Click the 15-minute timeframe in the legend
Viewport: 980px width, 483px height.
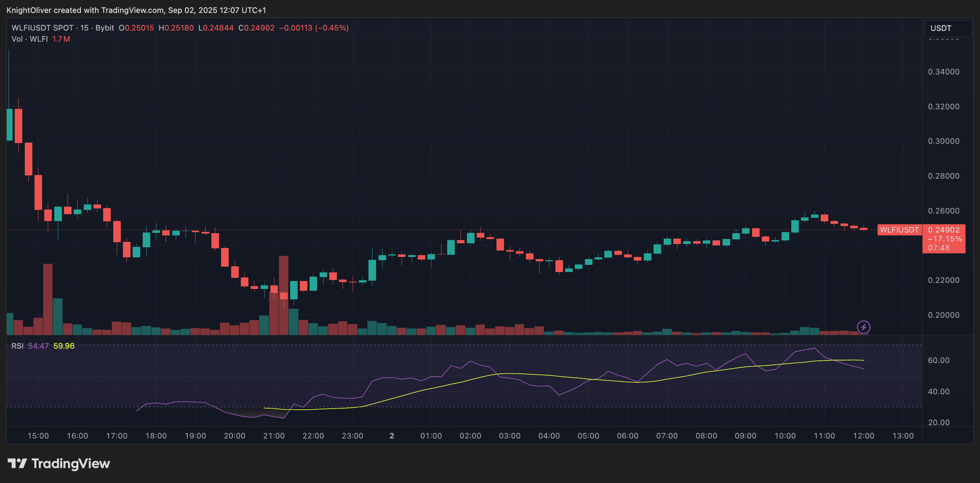[84, 28]
